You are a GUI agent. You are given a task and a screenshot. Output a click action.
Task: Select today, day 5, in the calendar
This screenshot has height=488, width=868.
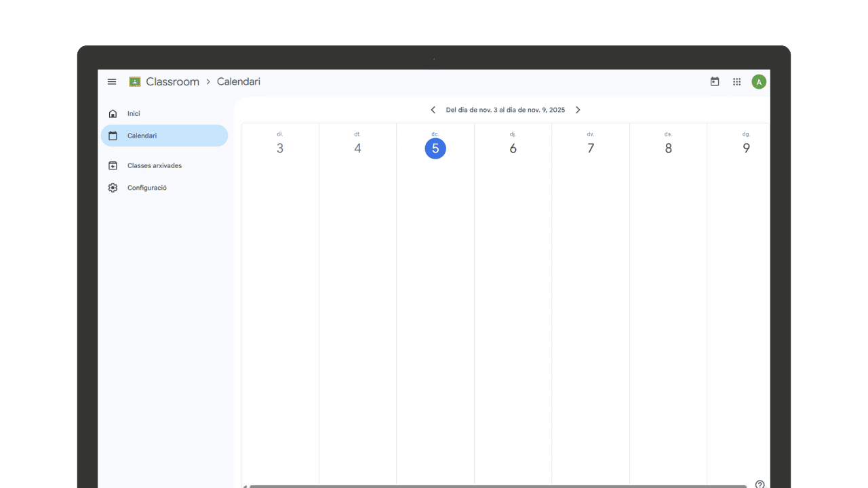pyautogui.click(x=435, y=148)
